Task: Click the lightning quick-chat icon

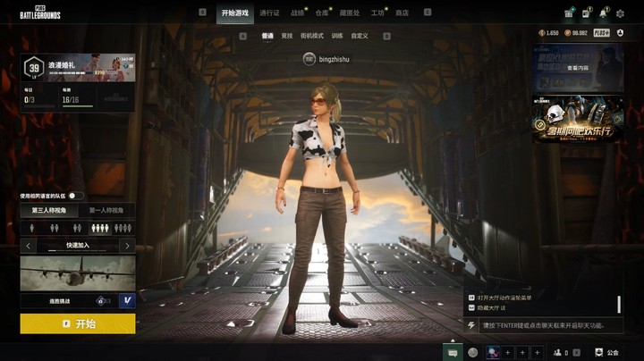Action: (471, 325)
